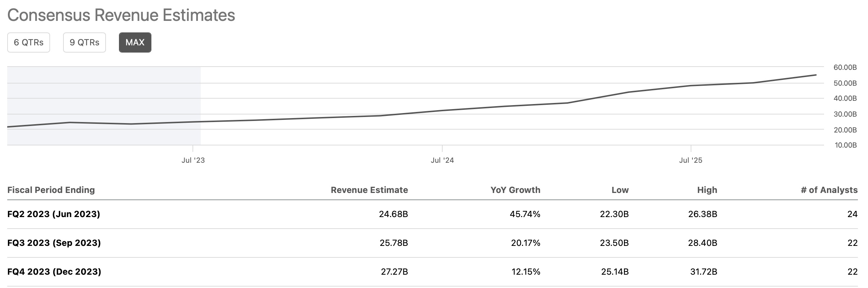The width and height of the screenshot is (868, 288).
Task: Click the # of Analysts column header
Action: pyautogui.click(x=829, y=190)
